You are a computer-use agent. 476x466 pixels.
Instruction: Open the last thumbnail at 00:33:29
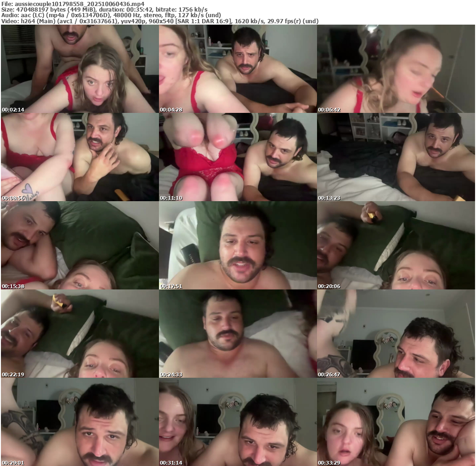pos(396,422)
